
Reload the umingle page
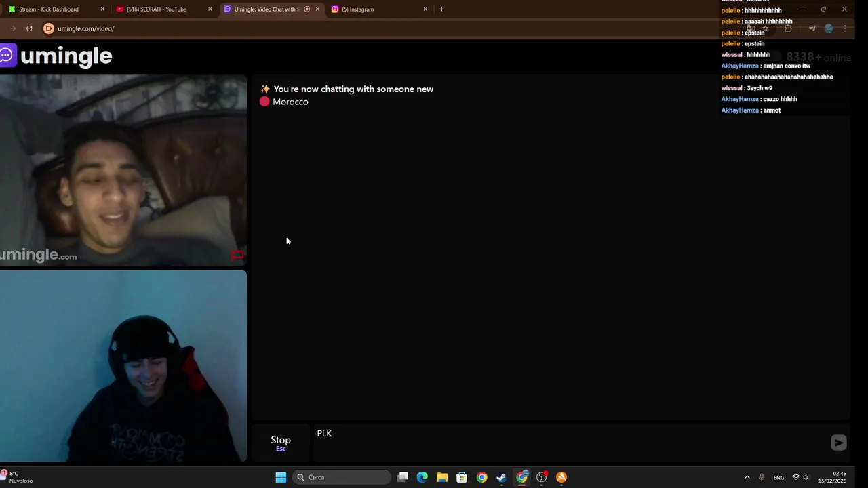[x=29, y=28]
